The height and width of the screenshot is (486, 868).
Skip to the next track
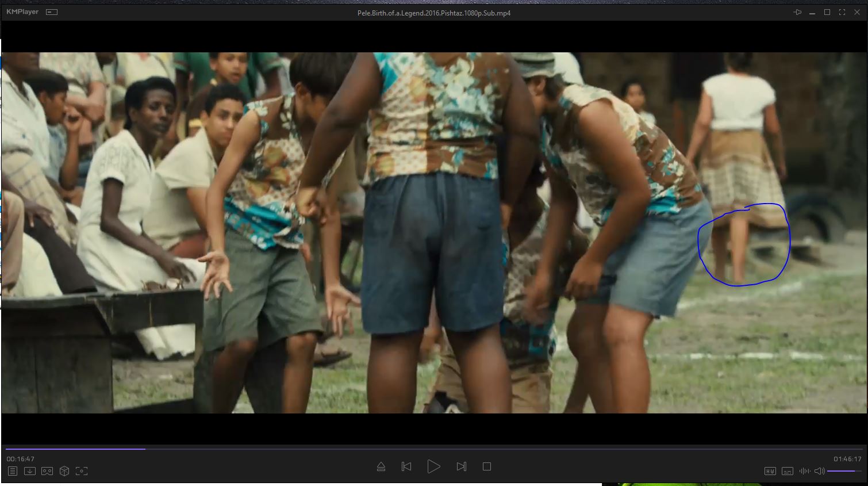click(461, 466)
